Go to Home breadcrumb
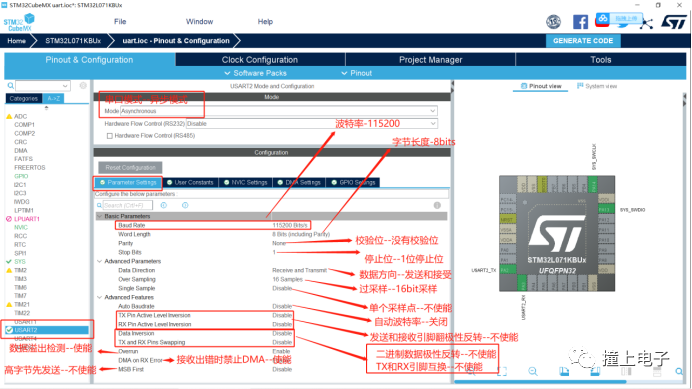The width and height of the screenshot is (692, 389). click(x=16, y=41)
